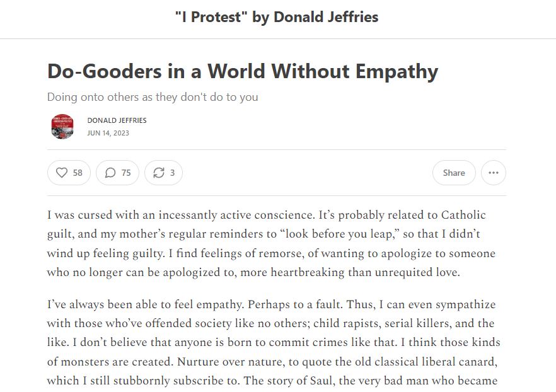Image resolution: width=556 pixels, height=392 pixels.
Task: Click Donald Jeffries' red avatar image
Action: tap(62, 127)
